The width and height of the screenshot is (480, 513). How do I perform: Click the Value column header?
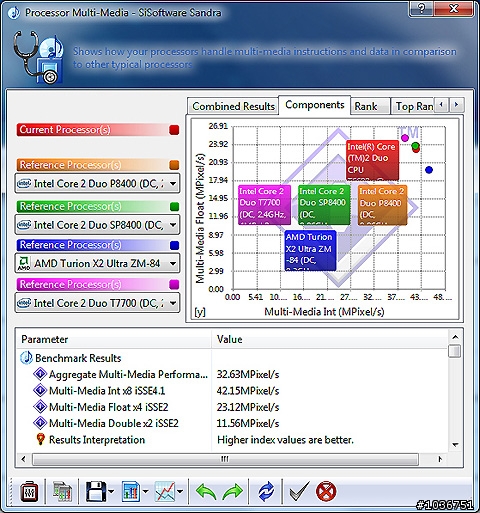(x=329, y=339)
